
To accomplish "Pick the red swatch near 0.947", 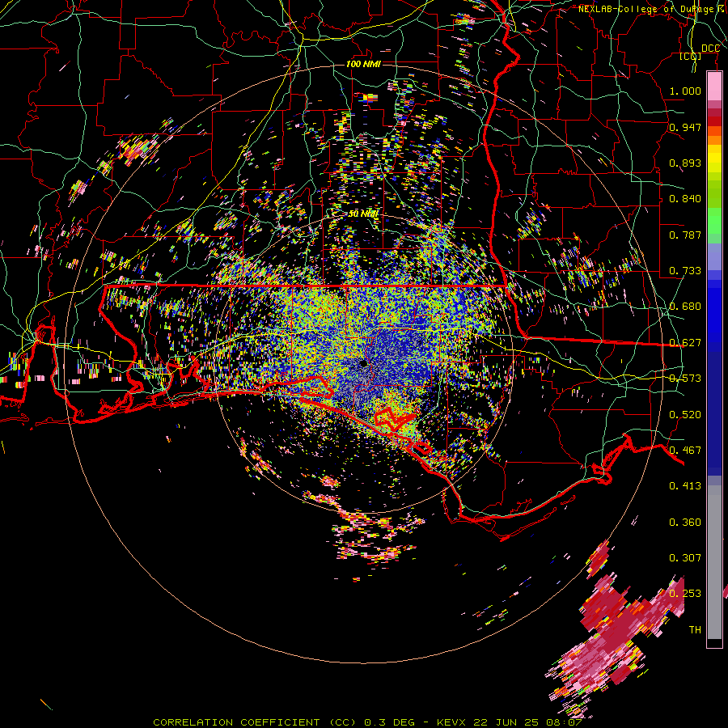I will point(714,121).
